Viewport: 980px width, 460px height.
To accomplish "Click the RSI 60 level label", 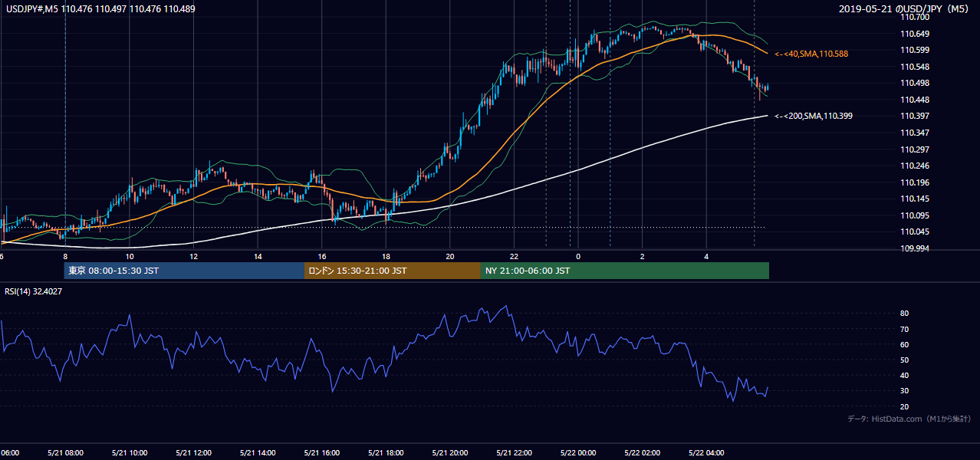I will coord(905,344).
